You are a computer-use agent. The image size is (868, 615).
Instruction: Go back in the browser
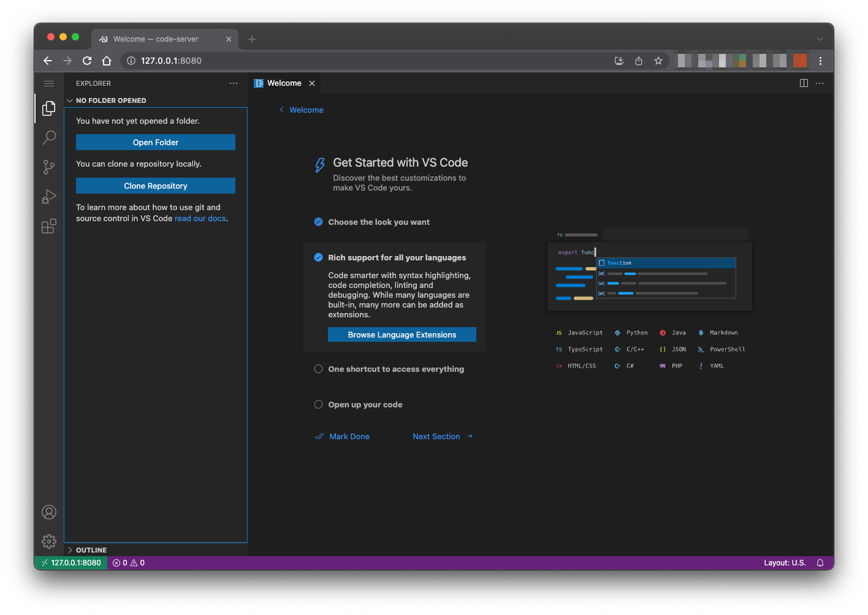click(48, 61)
